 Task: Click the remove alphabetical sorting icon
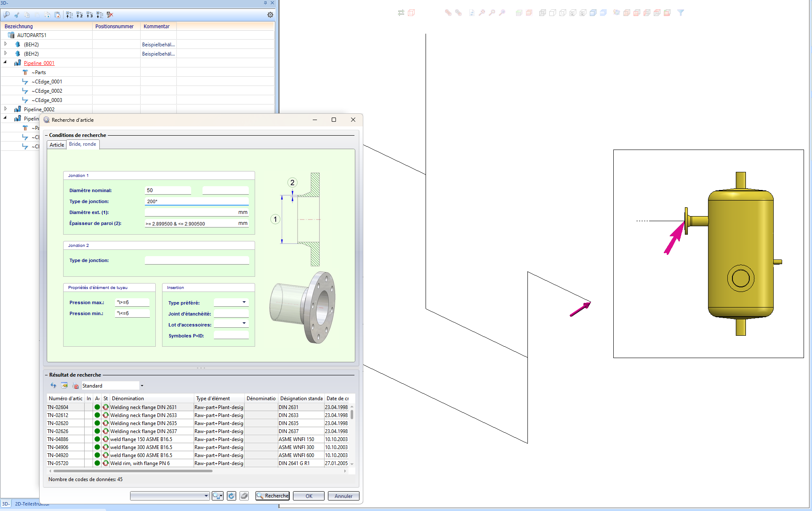coord(110,15)
